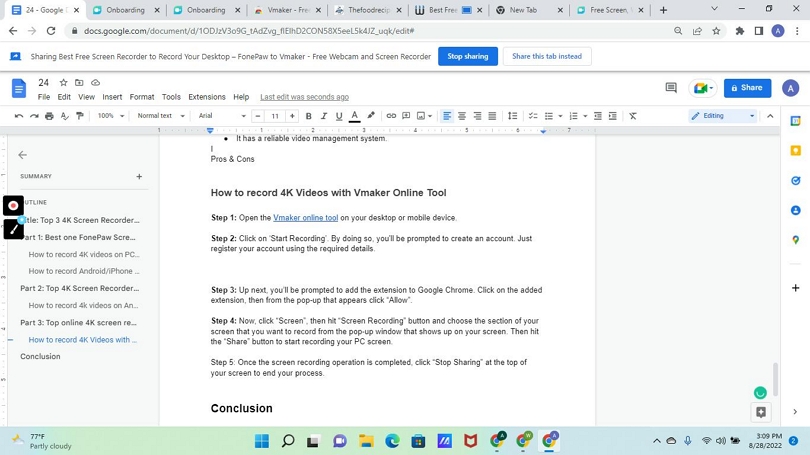Image resolution: width=810 pixels, height=455 pixels.
Task: Open the highlight color picker
Action: click(x=370, y=116)
